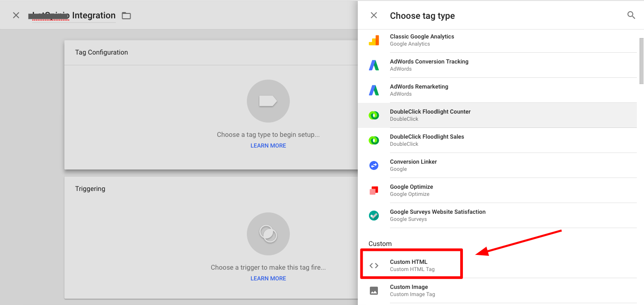Click the DoubleClick Floodlight Sales icon
This screenshot has height=305, width=644.
pos(374,140)
